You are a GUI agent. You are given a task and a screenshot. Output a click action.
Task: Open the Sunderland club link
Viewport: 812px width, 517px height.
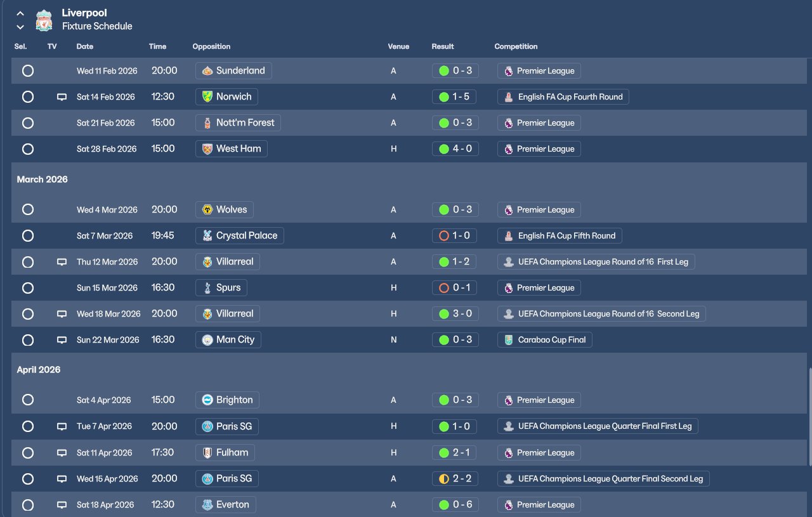233,71
